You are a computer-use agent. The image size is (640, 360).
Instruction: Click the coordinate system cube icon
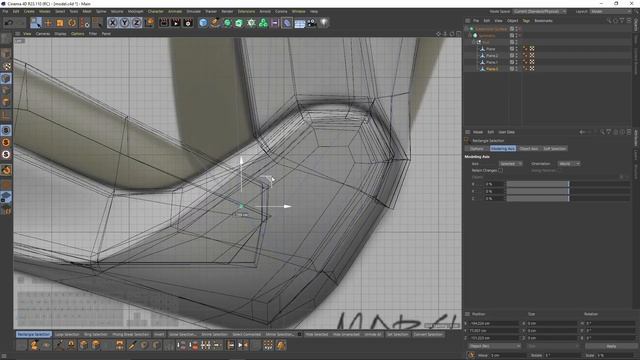[x=149, y=23]
